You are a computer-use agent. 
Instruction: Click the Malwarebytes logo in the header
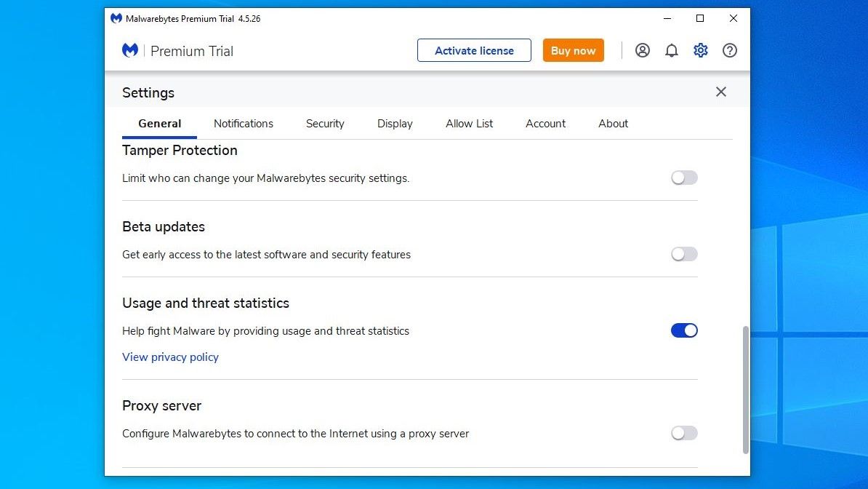[x=129, y=50]
